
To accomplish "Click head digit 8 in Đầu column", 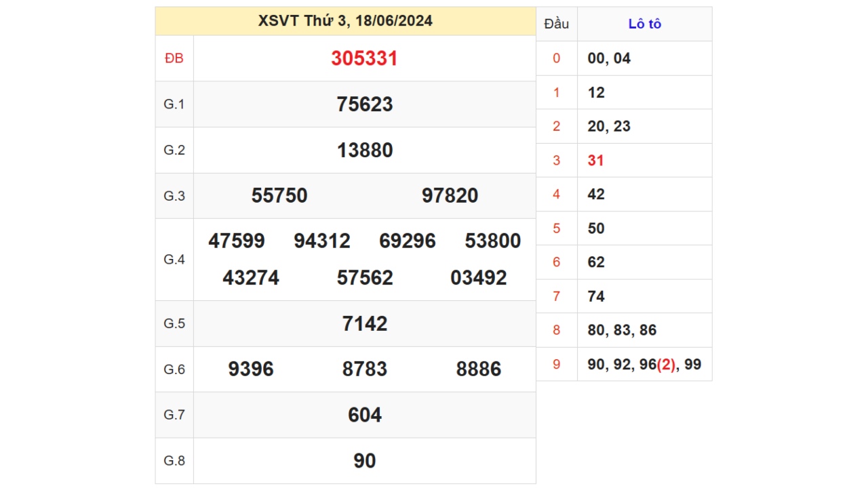I will coord(557,330).
